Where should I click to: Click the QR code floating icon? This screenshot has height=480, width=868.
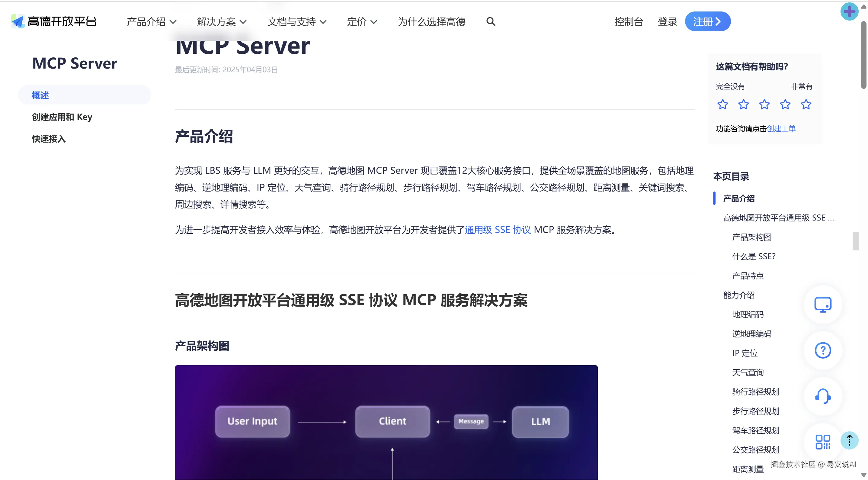coord(822,442)
